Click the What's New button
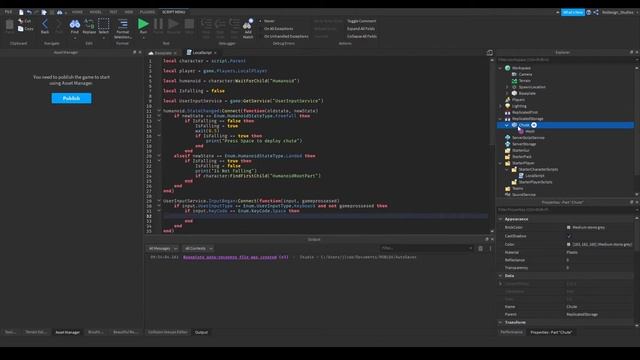The image size is (640, 360). (573, 12)
